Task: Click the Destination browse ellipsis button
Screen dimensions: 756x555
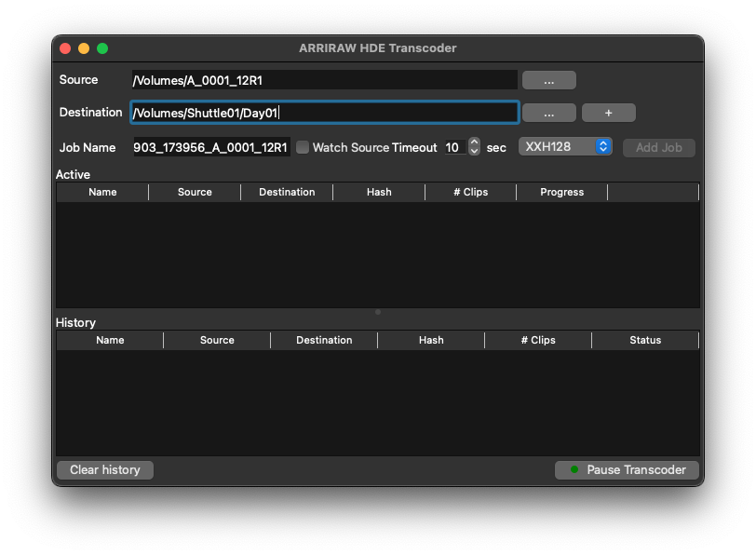Action: (548, 113)
